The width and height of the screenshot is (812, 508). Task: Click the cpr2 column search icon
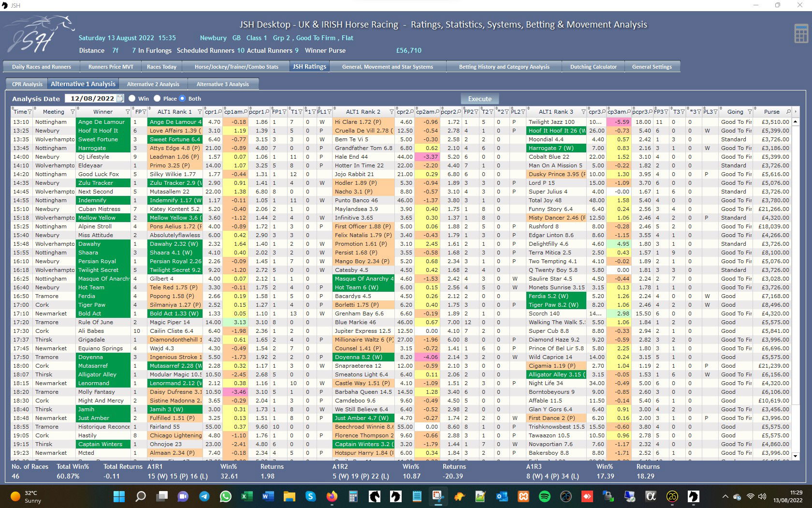(x=412, y=112)
